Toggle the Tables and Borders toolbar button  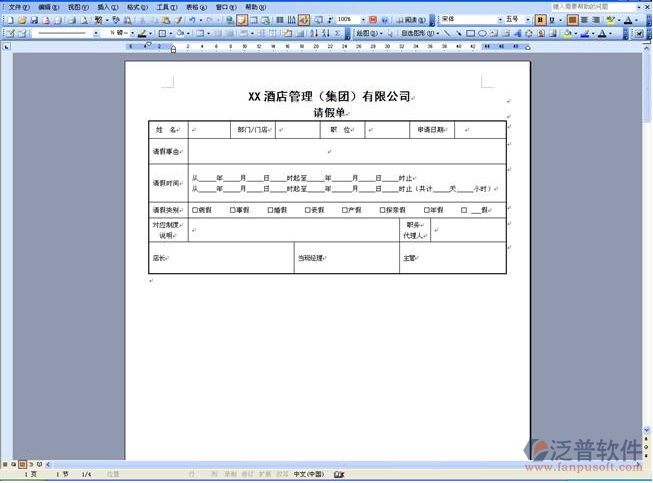[242, 20]
